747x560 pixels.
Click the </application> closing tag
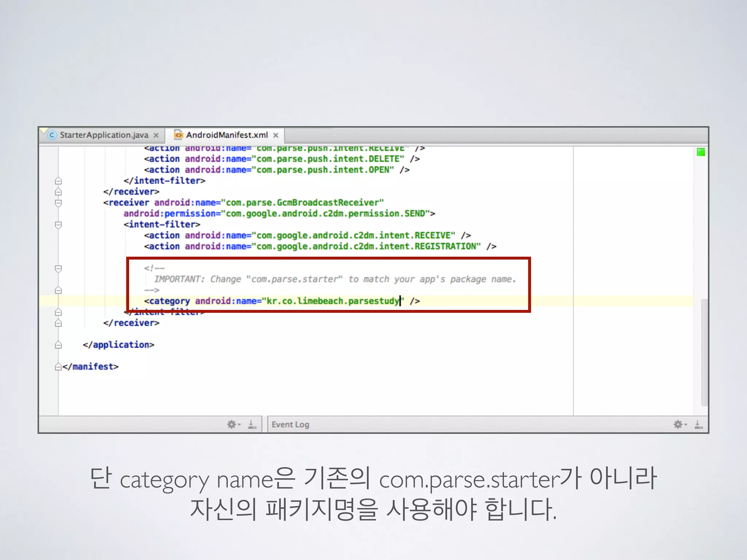click(x=119, y=345)
